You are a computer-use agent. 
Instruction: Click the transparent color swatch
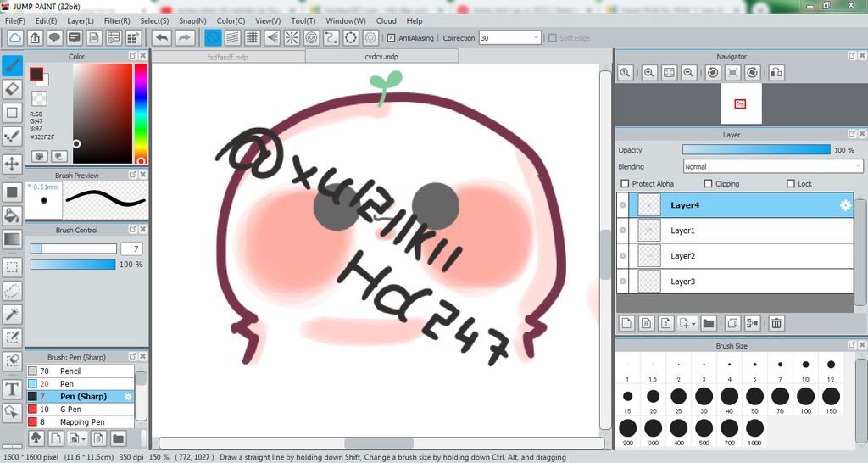[x=39, y=98]
